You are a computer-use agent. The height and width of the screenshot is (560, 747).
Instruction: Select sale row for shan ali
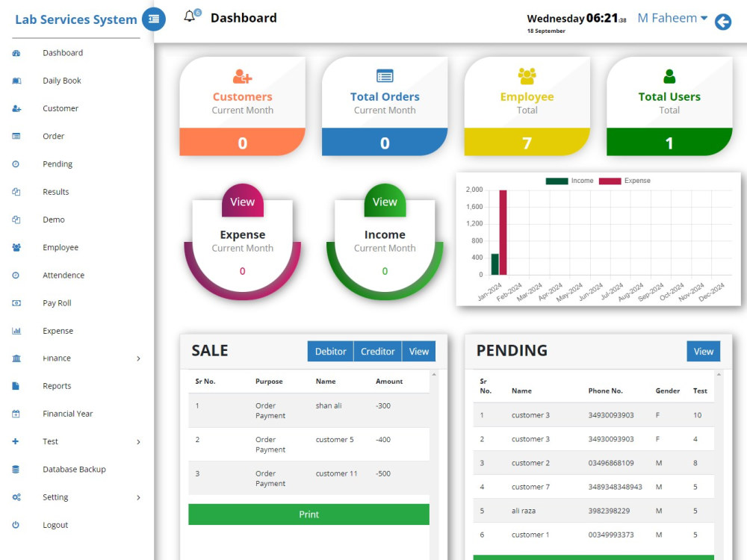pyautogui.click(x=309, y=411)
